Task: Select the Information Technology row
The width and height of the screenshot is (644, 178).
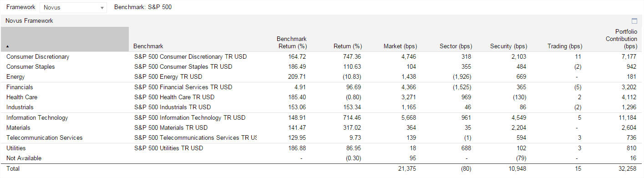Action: click(322, 117)
